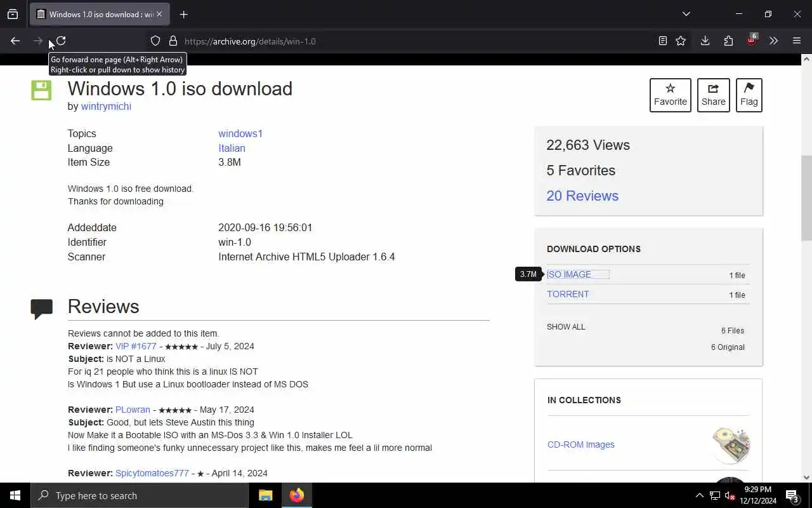
Task: Open Firefox View icon in tab bar
Action: (x=13, y=14)
